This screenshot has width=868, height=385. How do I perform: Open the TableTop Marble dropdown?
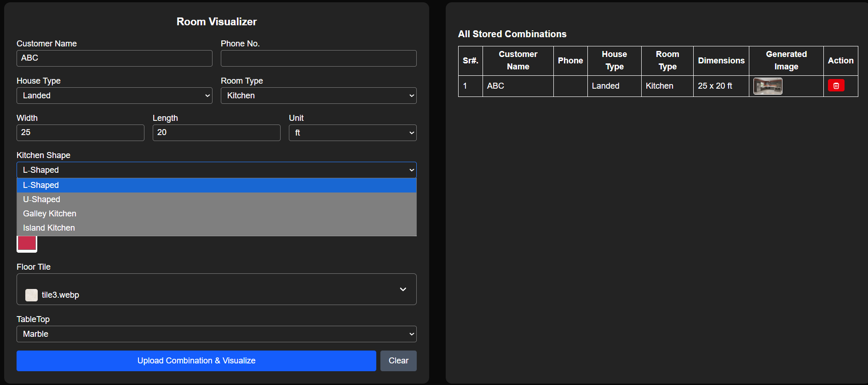216,334
